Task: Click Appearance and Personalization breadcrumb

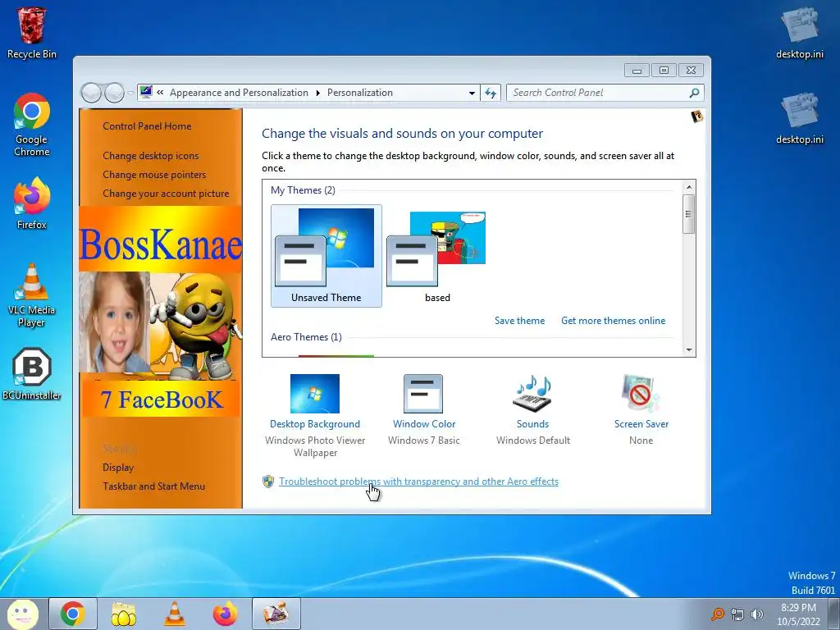Action: (239, 93)
